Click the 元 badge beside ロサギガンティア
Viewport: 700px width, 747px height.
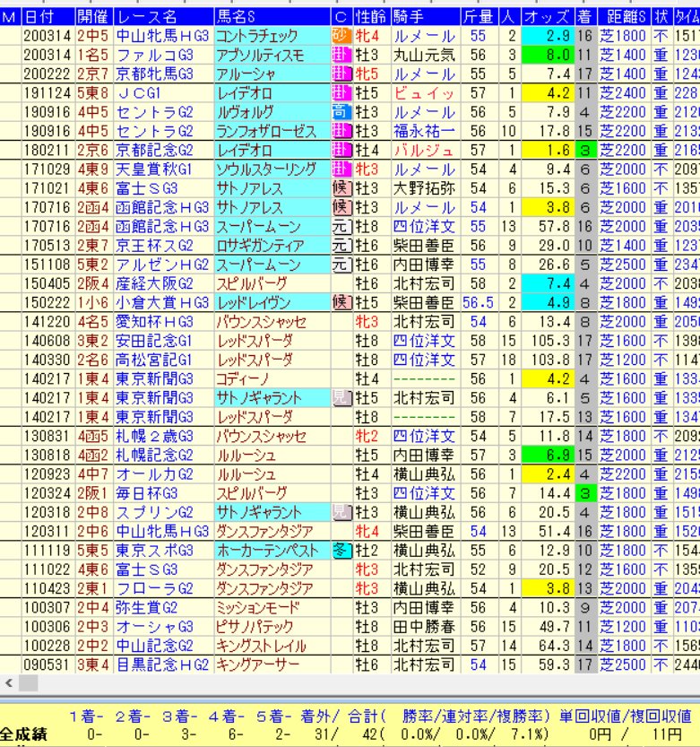pos(341,246)
